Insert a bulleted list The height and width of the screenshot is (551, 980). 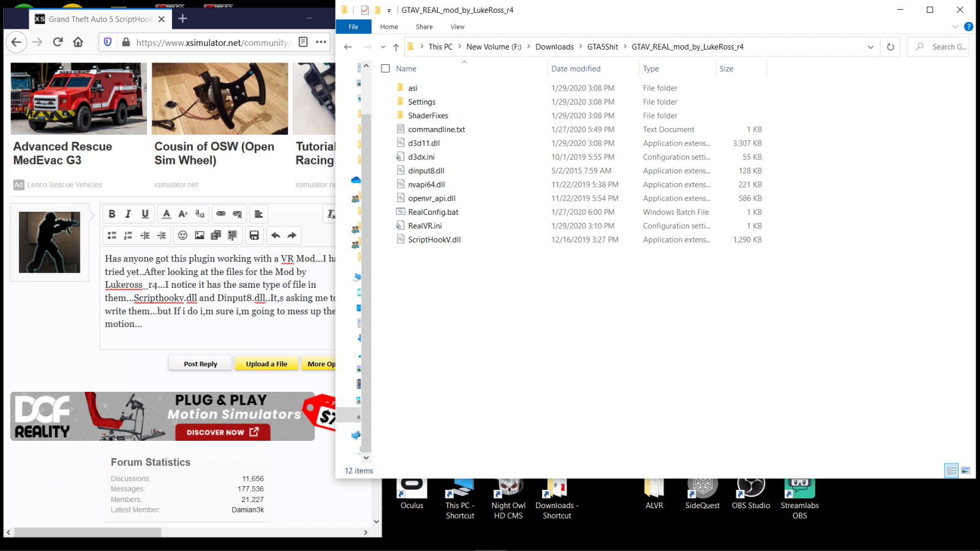pyautogui.click(x=112, y=235)
